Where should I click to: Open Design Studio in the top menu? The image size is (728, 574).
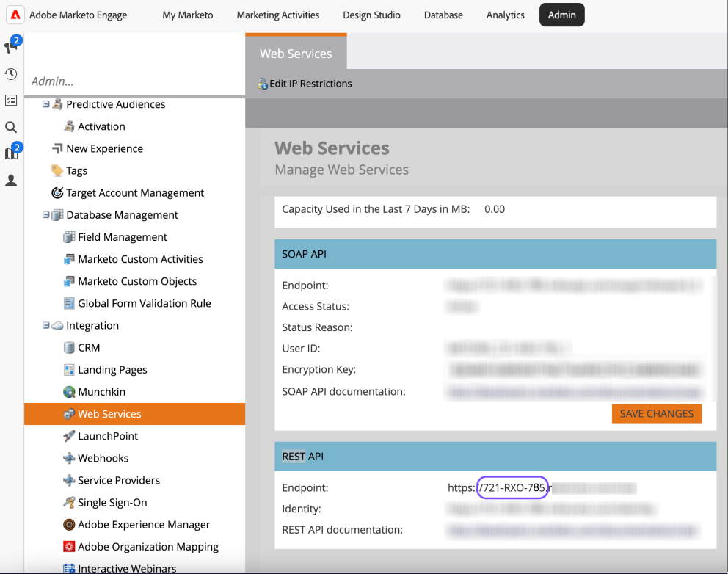(x=371, y=15)
